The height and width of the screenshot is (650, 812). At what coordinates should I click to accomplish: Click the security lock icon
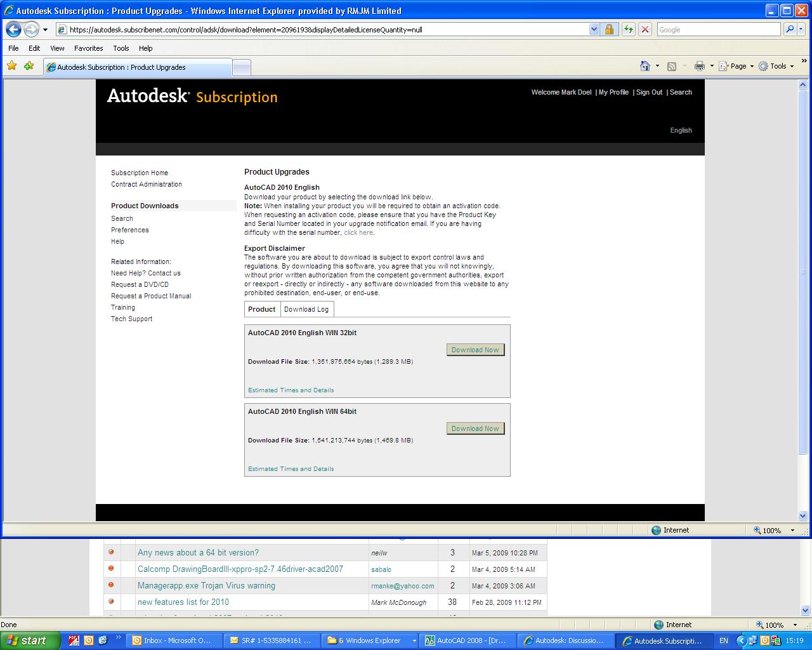coord(609,29)
